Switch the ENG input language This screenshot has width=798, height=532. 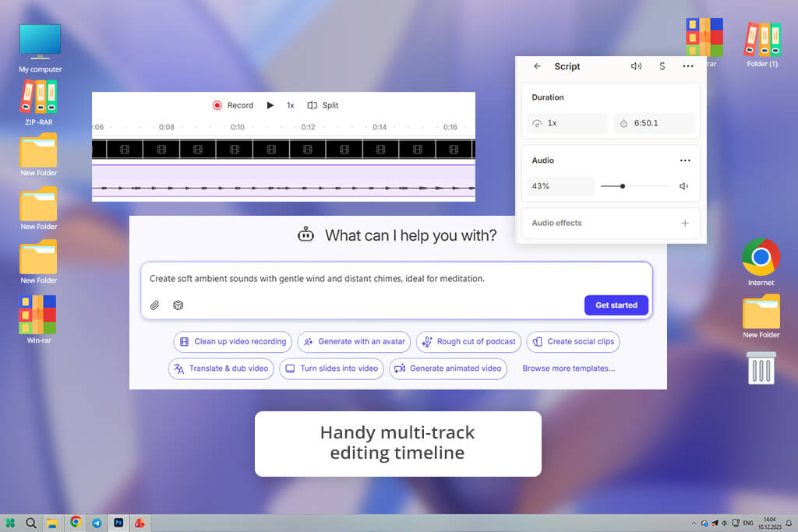[748, 523]
